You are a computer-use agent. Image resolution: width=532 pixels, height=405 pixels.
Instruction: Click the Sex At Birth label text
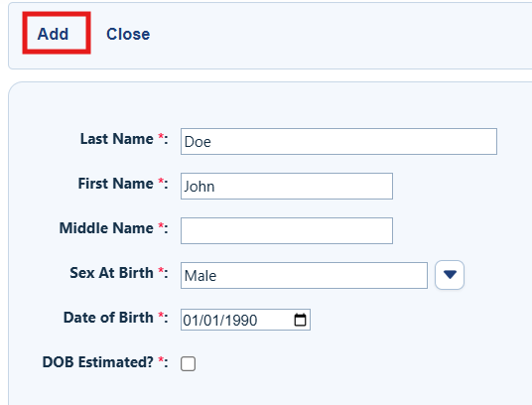pyautogui.click(x=111, y=273)
